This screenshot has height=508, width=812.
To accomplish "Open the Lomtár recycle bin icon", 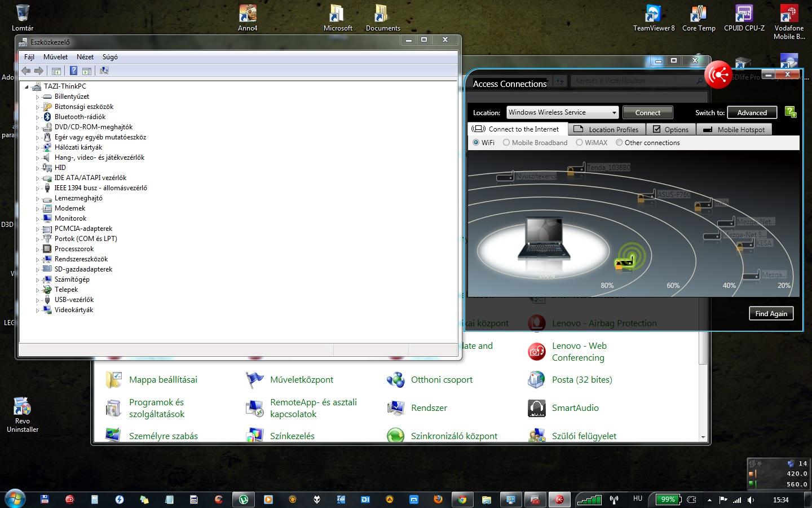I will coord(23,17).
